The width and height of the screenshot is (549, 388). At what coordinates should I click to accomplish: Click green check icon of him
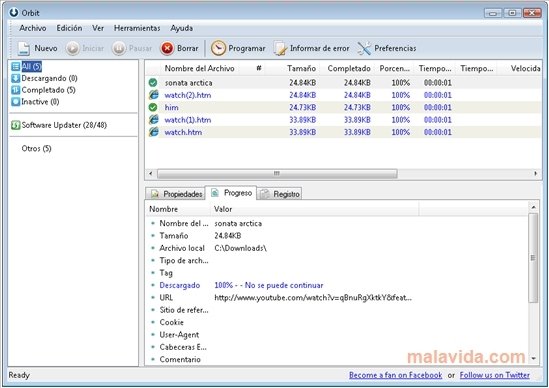tap(153, 107)
